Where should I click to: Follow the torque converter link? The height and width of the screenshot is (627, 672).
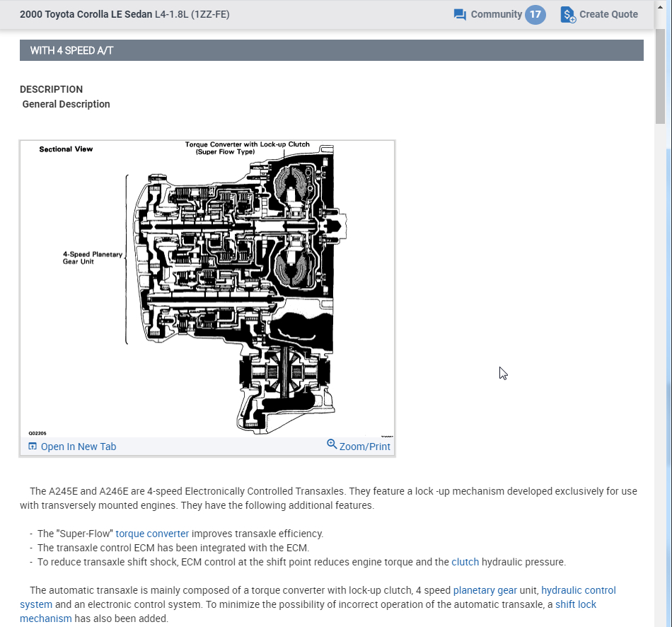click(x=152, y=534)
